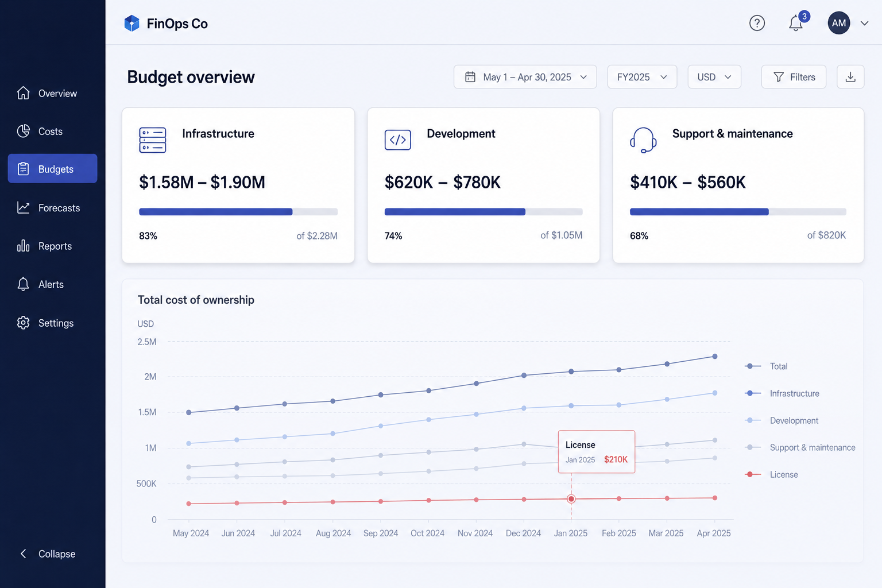Click the Support headset icon
This screenshot has height=588, width=882.
click(x=643, y=140)
